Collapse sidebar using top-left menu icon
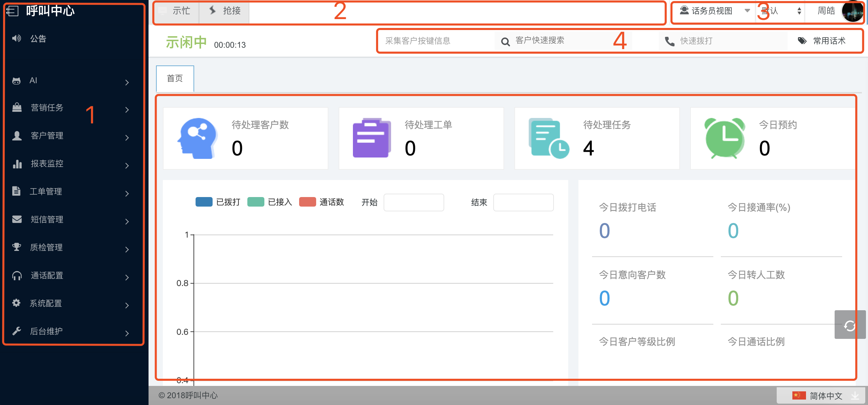 12,11
